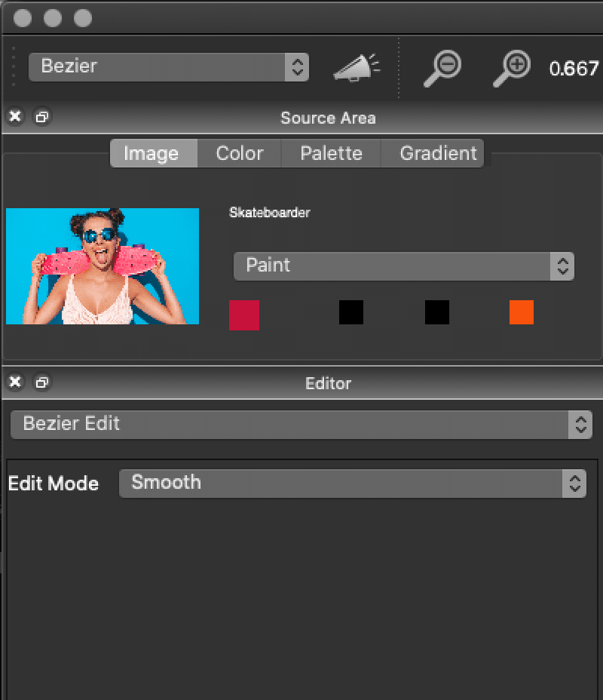Screen dimensions: 603x700
Task: Open the Edit Mode Smooth dropdown
Action: tap(352, 483)
